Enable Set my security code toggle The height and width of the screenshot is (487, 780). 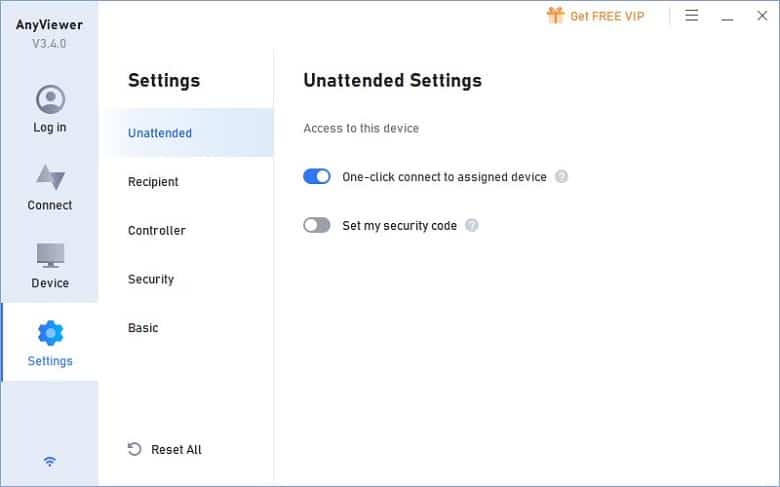click(317, 225)
